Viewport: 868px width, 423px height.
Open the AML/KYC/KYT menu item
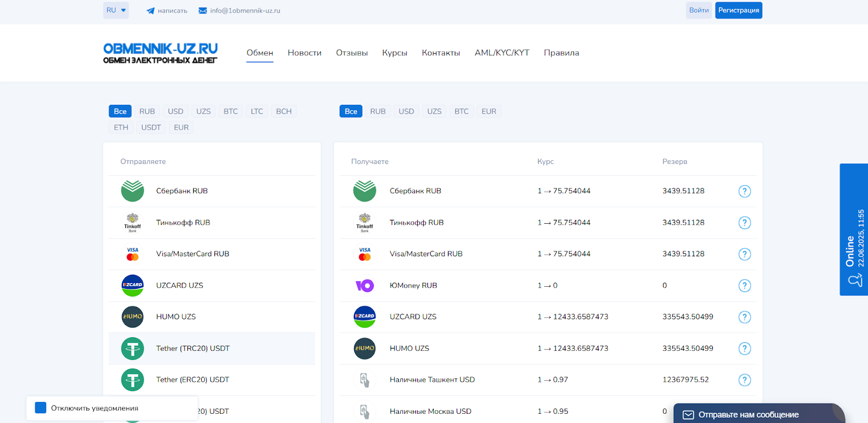502,53
